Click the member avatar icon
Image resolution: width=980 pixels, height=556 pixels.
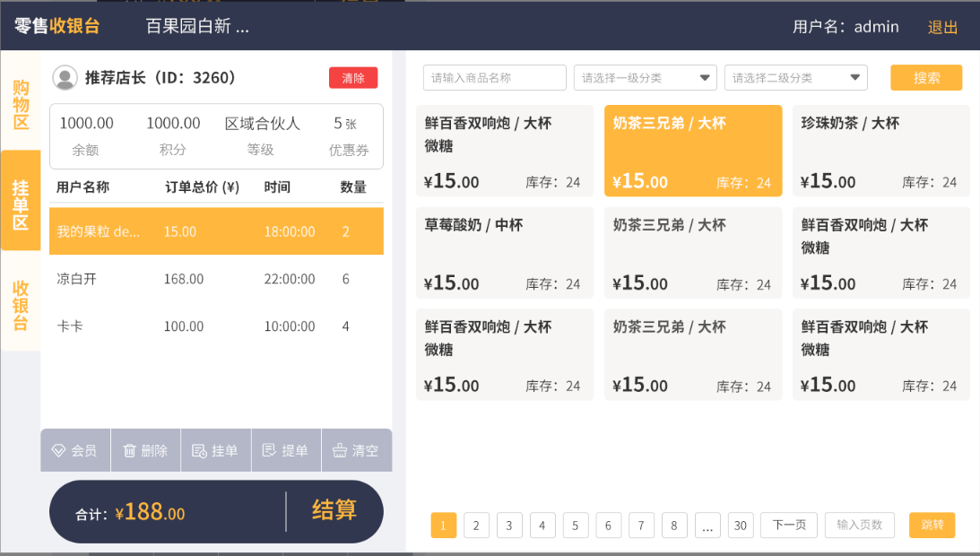(65, 78)
